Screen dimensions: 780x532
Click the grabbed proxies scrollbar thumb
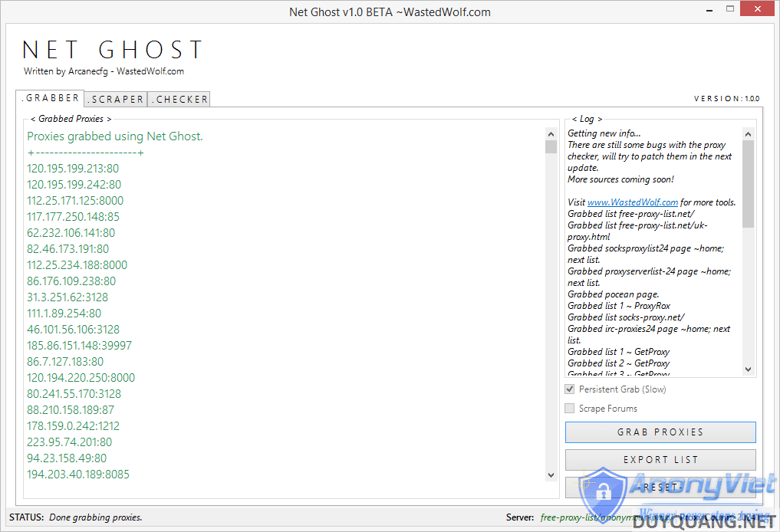point(551,147)
